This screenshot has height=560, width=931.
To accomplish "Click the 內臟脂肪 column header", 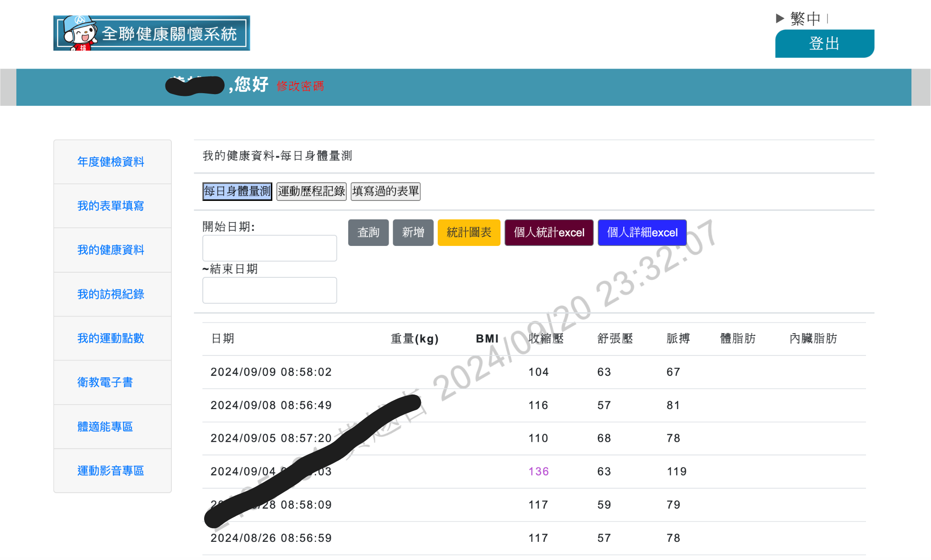I will click(x=813, y=339).
